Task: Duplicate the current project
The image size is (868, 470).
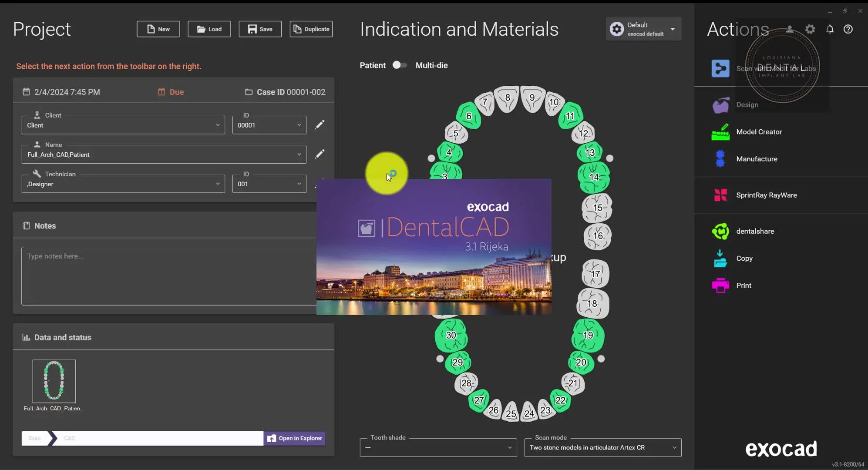Action: (311, 29)
